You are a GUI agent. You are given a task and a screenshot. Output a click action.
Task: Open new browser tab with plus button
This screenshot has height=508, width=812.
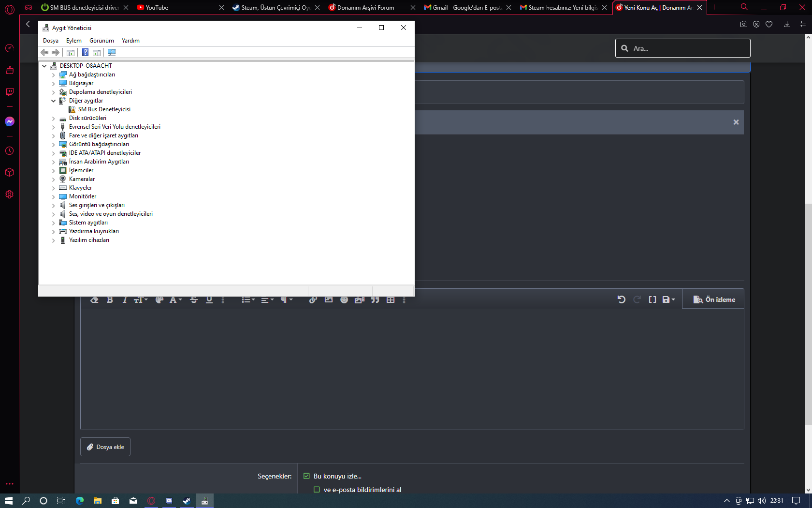[714, 7]
